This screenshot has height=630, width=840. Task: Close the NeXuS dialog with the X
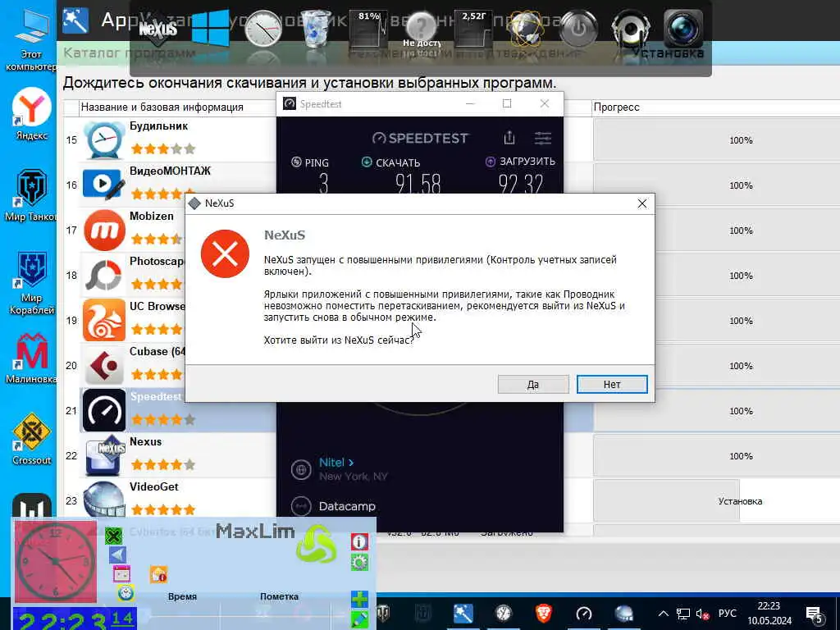tap(641, 203)
